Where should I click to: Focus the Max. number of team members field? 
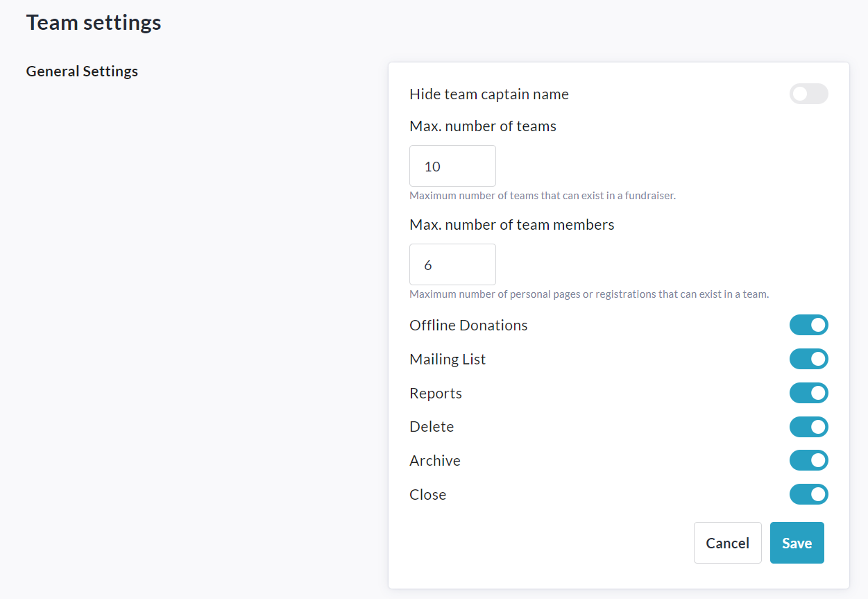pos(452,264)
